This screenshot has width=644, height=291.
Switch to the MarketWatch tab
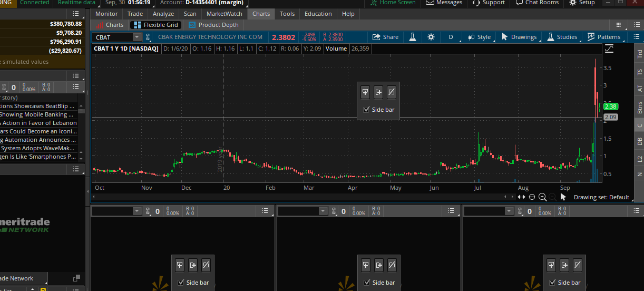click(x=224, y=14)
